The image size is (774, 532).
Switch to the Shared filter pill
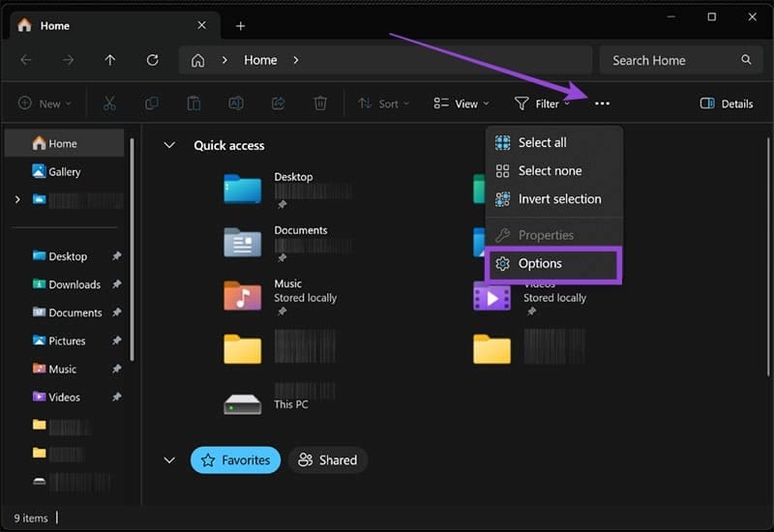click(328, 460)
